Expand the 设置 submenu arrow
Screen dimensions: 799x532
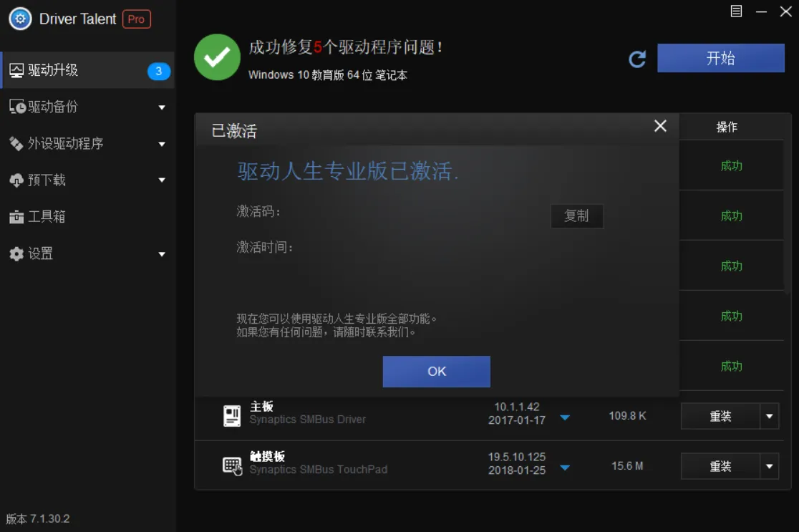[x=162, y=254]
